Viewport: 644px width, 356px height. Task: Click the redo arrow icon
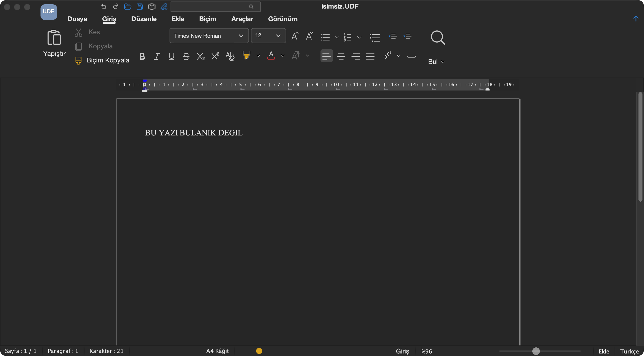pyautogui.click(x=115, y=7)
